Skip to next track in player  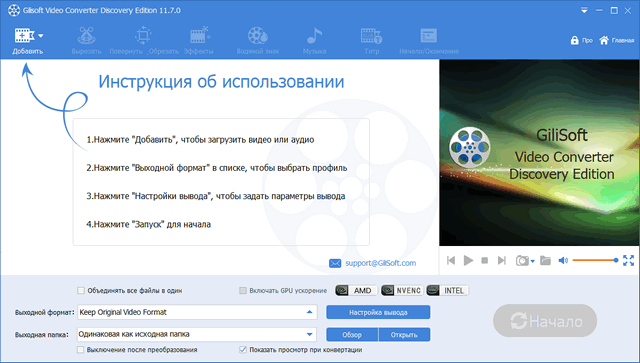point(502,260)
